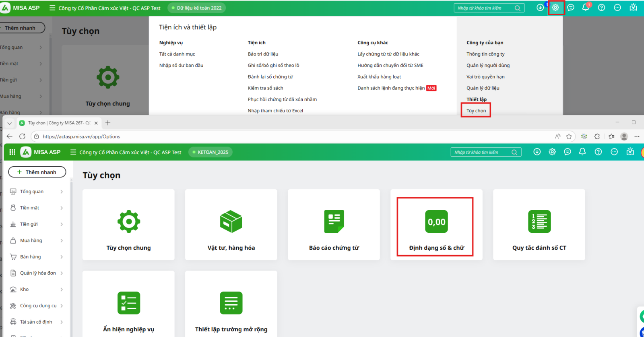Click the browser address bar URL
644x337 pixels.
point(81,136)
